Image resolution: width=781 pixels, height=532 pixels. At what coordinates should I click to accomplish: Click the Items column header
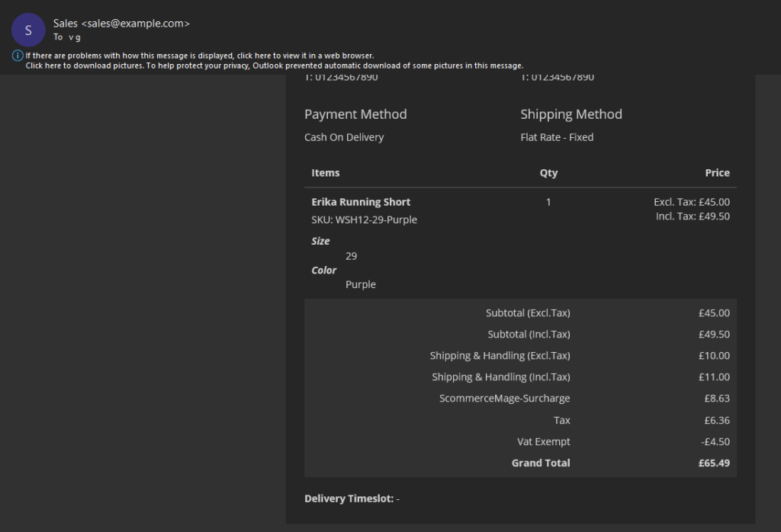coord(326,173)
